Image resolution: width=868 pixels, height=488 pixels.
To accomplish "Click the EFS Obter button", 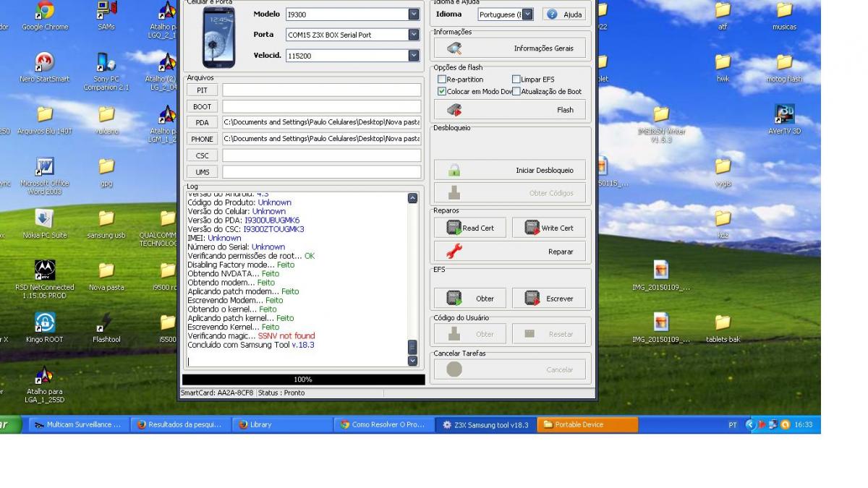I will tap(471, 299).
